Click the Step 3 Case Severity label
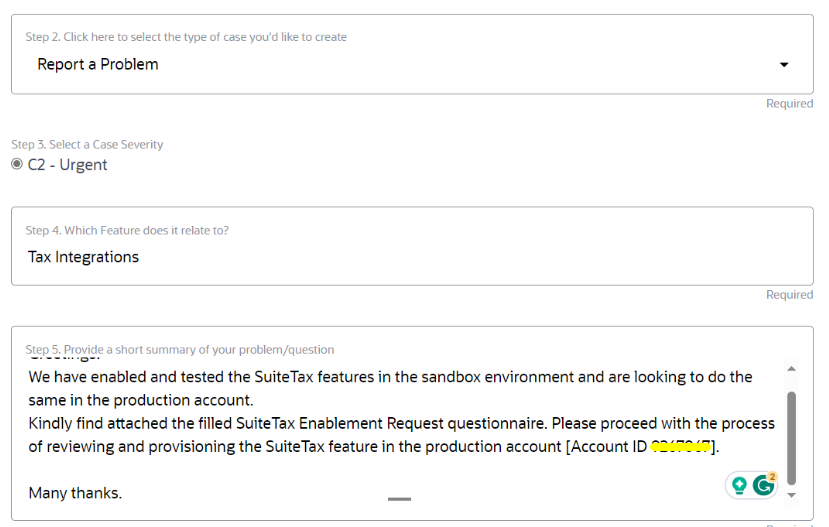 point(87,144)
